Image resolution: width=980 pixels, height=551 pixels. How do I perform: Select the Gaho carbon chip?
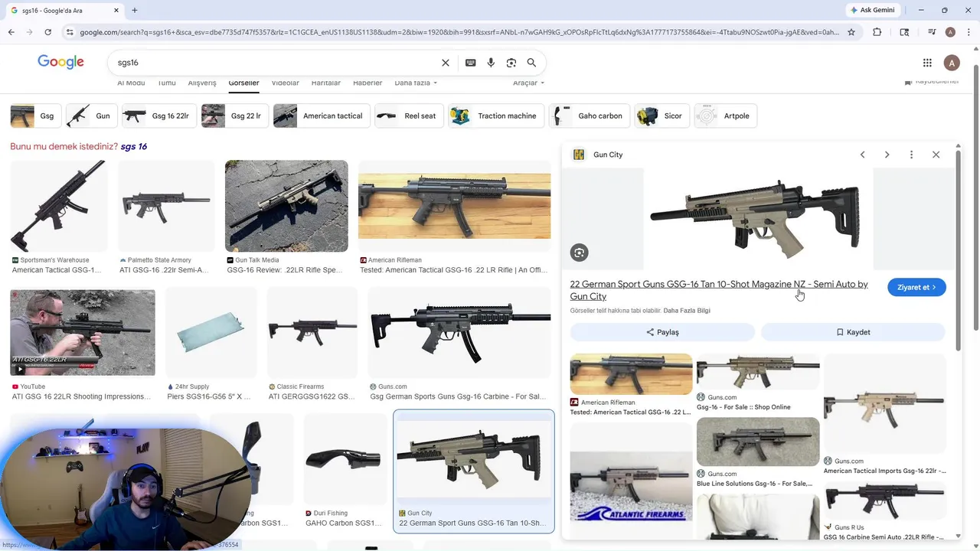coord(590,116)
